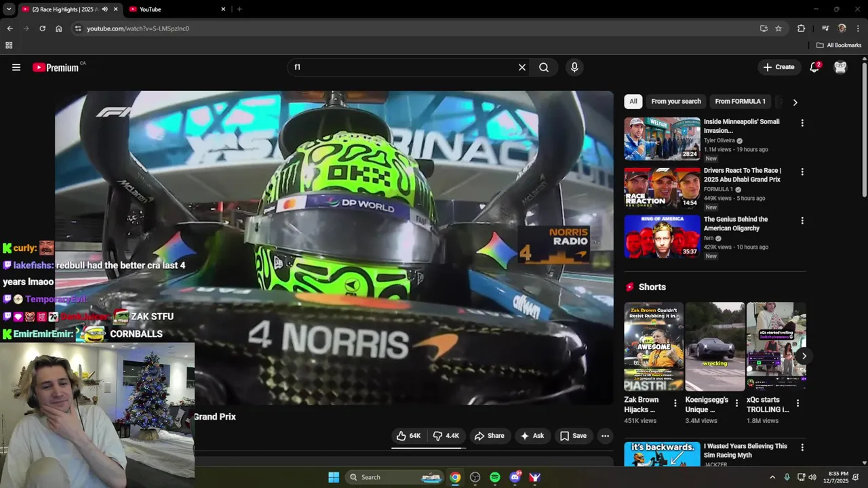The image size is (868, 488).
Task: Reload the page in Chrome
Action: coord(42,28)
